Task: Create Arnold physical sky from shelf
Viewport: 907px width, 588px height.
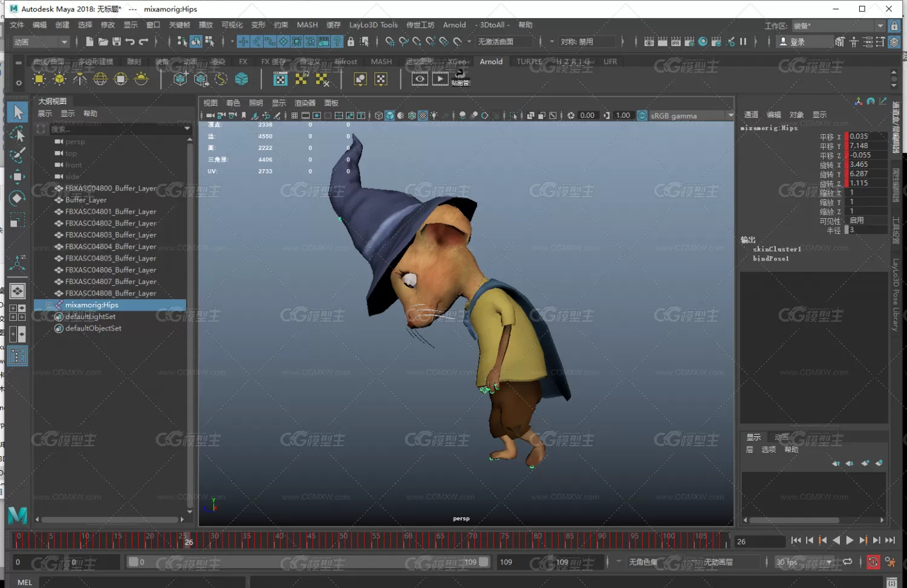Action: (141, 79)
